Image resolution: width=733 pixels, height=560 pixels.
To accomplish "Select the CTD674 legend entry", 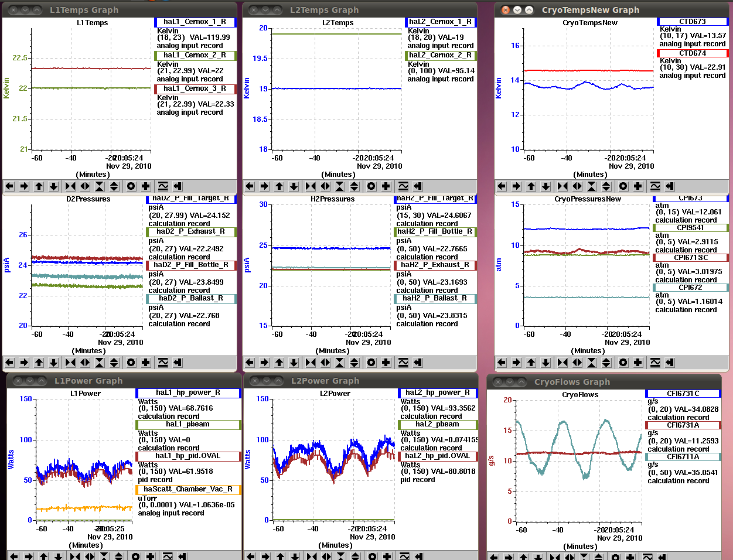I will (693, 53).
